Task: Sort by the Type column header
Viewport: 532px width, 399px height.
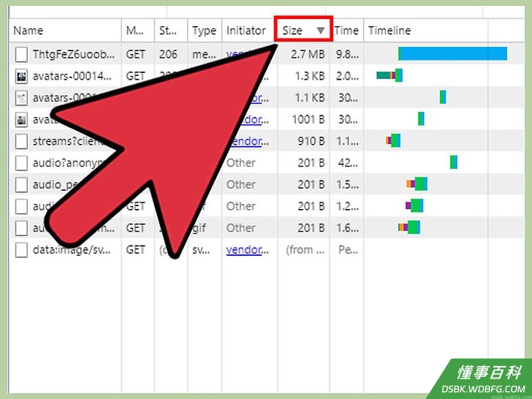Action: [x=205, y=31]
